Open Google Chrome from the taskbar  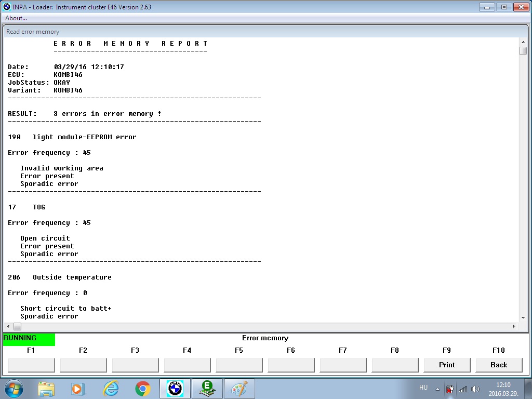142,389
